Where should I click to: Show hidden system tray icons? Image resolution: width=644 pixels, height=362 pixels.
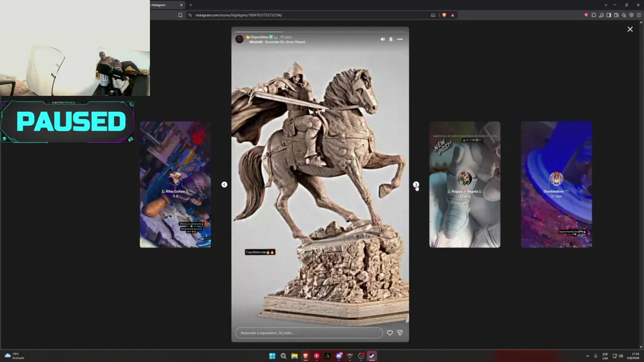[587, 356]
